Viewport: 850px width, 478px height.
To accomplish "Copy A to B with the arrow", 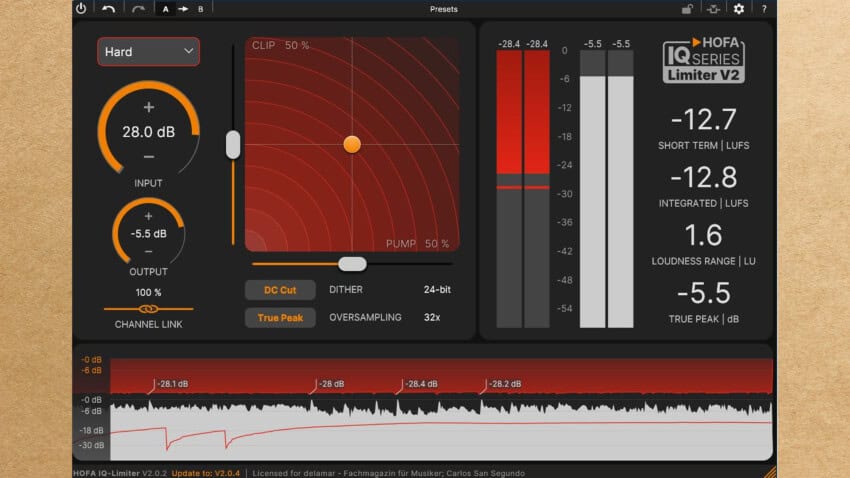I will 183,9.
